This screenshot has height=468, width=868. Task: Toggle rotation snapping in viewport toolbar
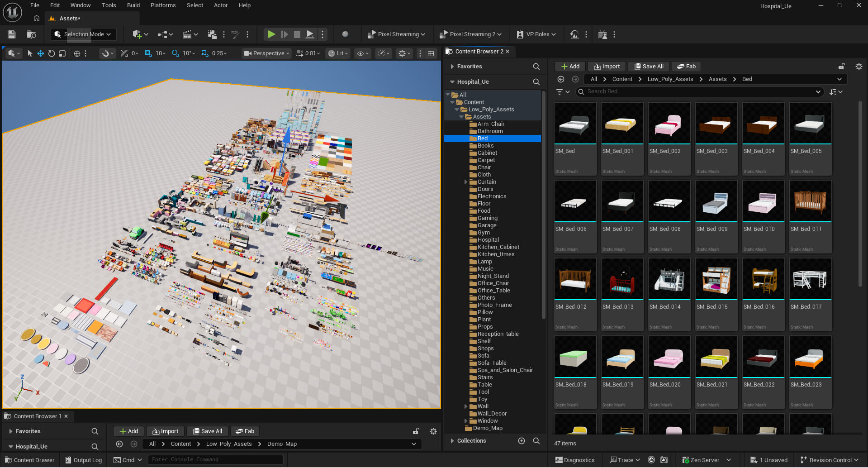pyautogui.click(x=175, y=53)
